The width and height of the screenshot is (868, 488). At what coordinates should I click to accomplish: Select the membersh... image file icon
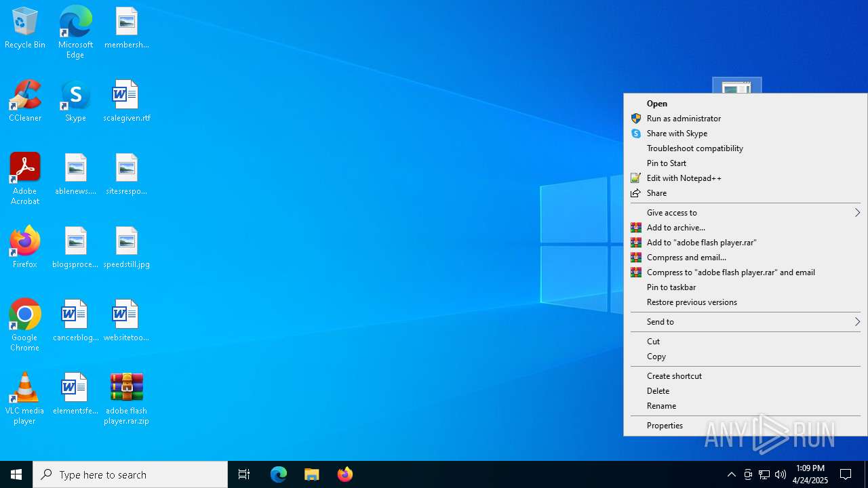[127, 28]
